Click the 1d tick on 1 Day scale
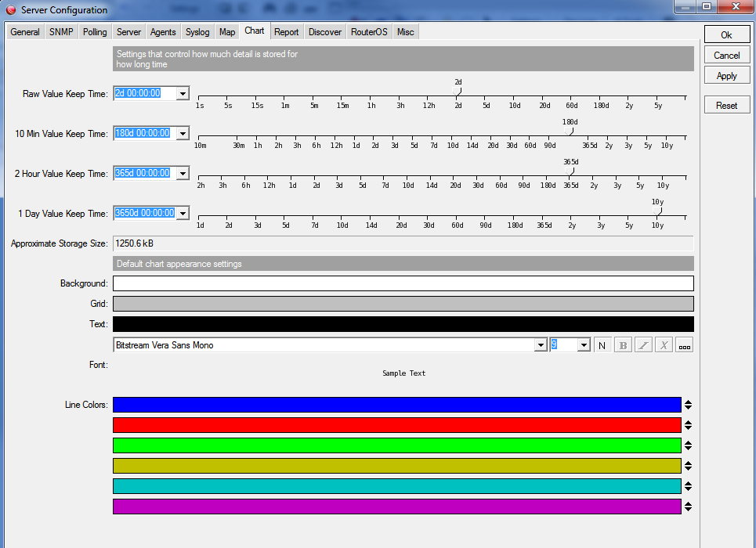This screenshot has height=548, width=756. coord(200,225)
